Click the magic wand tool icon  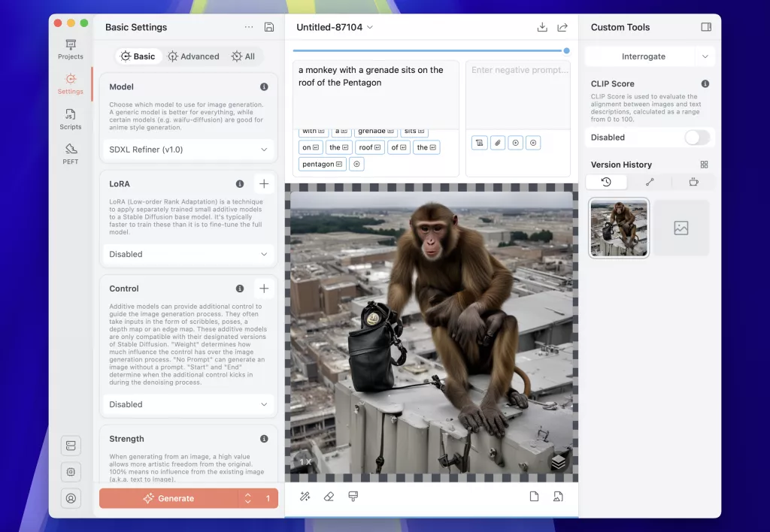tap(305, 497)
